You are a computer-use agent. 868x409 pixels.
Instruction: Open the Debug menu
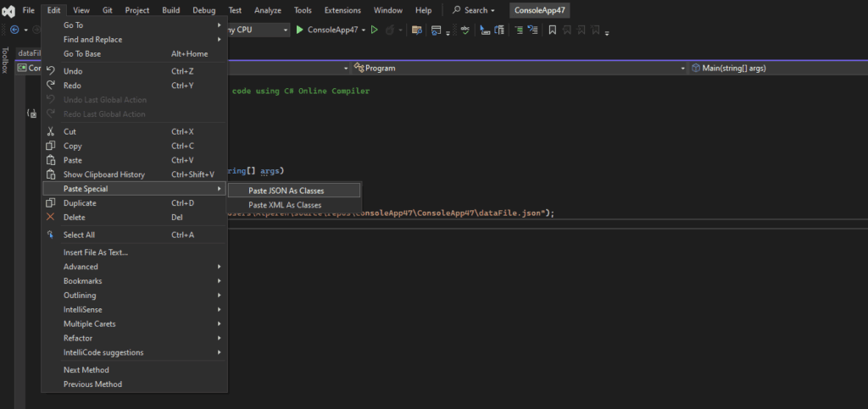click(204, 10)
